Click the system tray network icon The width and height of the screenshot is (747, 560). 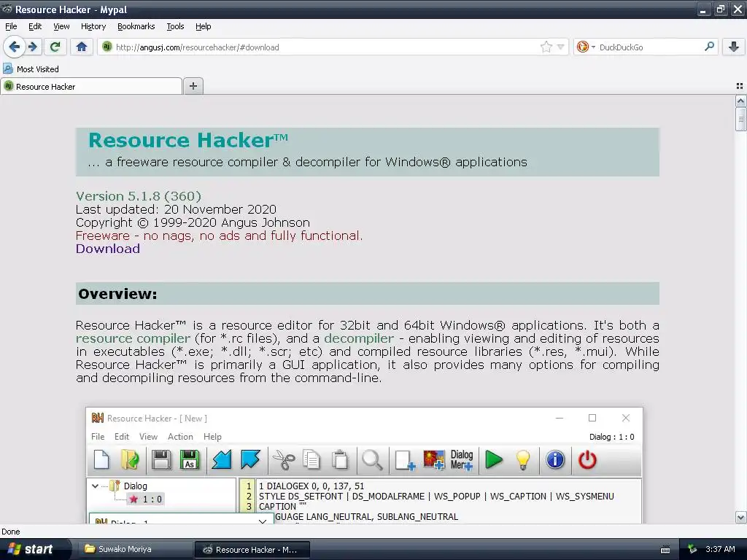click(692, 549)
